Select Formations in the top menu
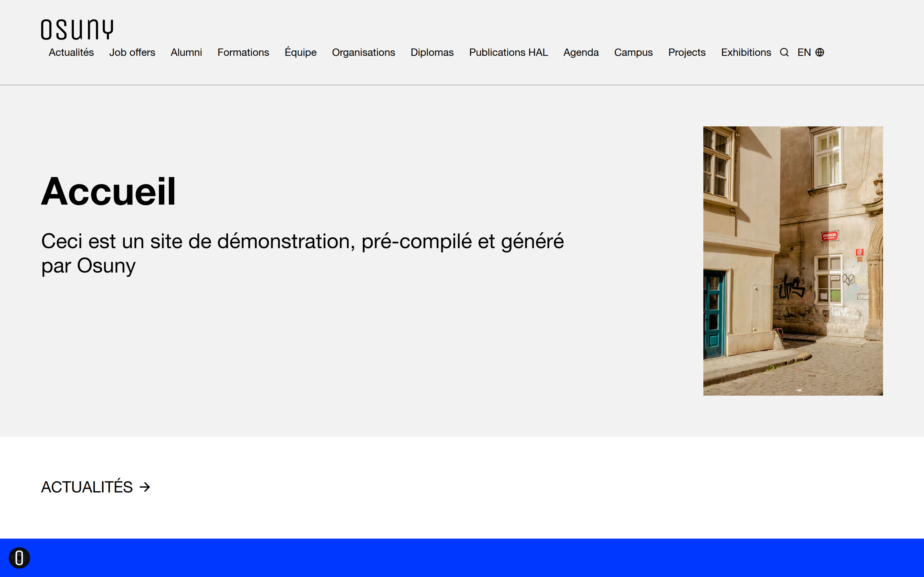Viewport: 924px width, 577px height. pyautogui.click(x=243, y=52)
